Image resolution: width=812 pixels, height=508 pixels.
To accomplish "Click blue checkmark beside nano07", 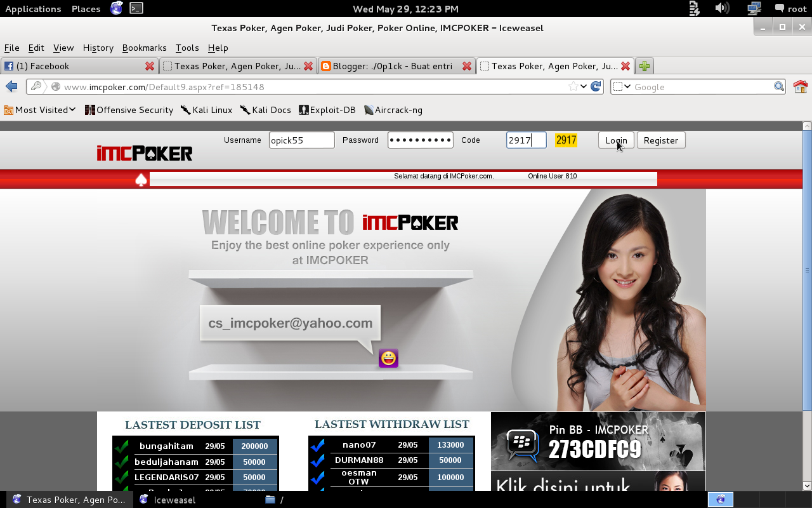I will 318,445.
